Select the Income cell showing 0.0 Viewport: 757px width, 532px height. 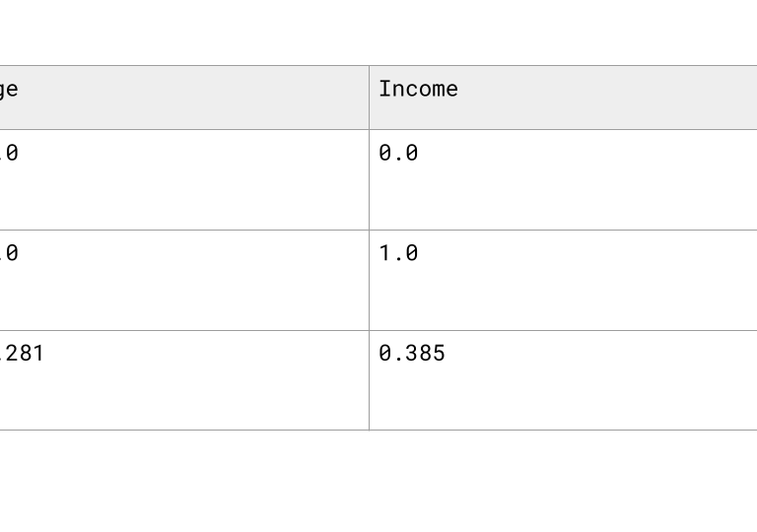(x=563, y=179)
